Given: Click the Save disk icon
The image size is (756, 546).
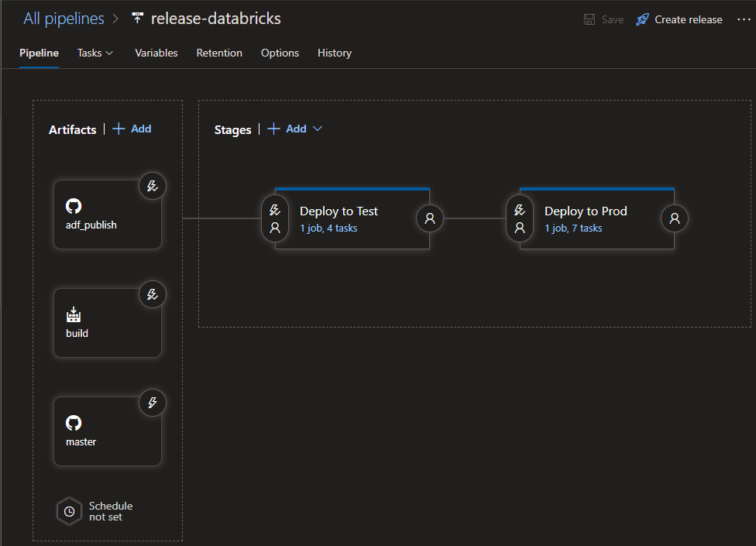Looking at the screenshot, I should tap(589, 19).
